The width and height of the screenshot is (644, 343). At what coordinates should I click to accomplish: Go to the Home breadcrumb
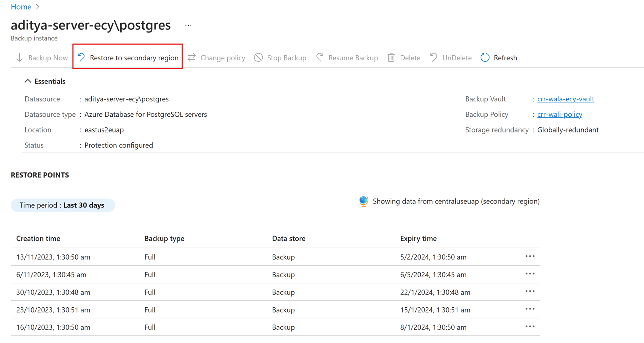click(21, 7)
